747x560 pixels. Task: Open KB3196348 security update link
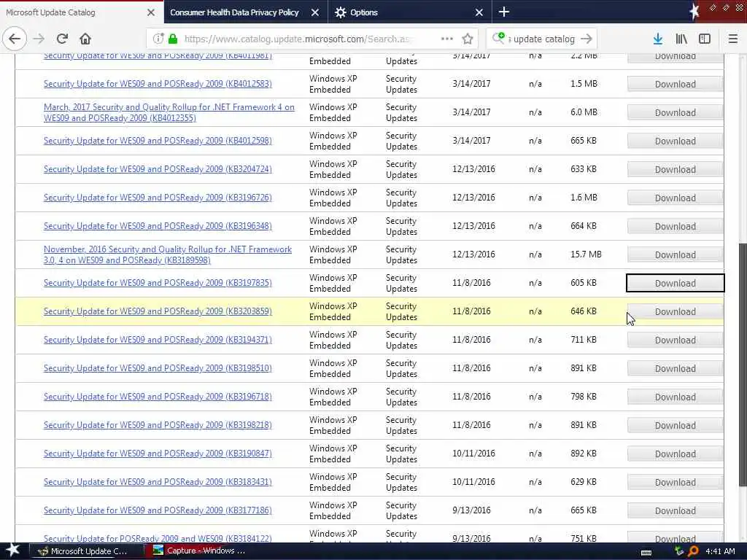pos(158,226)
